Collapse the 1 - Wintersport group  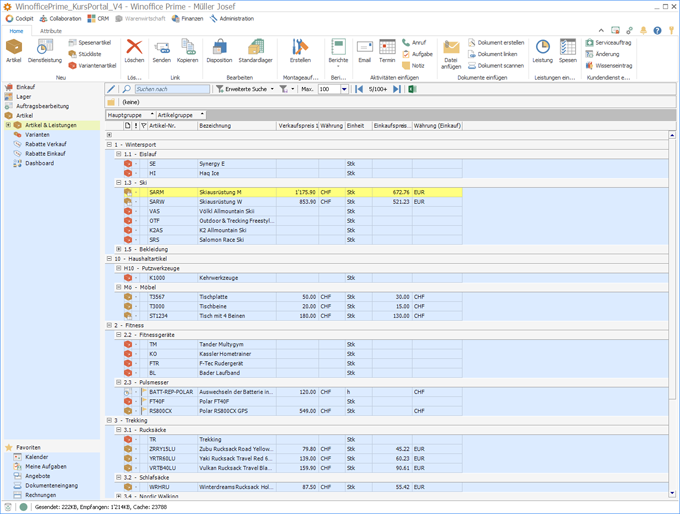tap(109, 144)
